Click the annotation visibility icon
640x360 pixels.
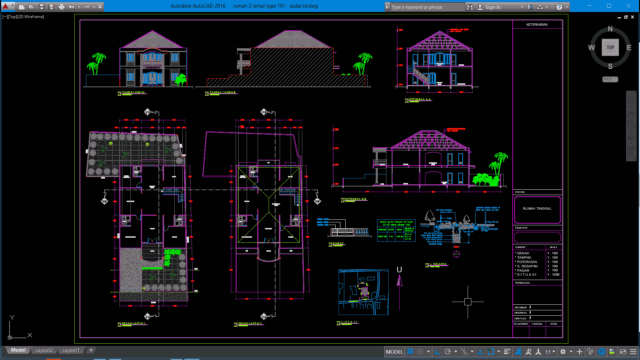tap(518, 352)
